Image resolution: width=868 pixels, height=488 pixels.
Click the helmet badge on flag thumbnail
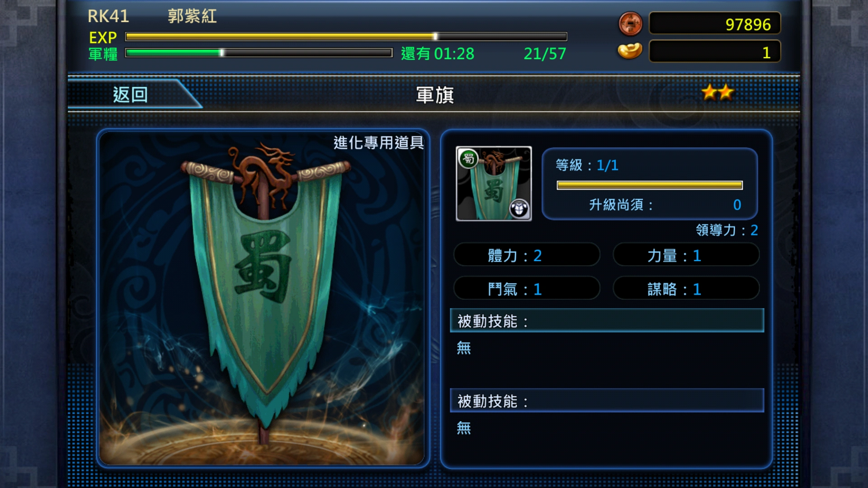(x=519, y=208)
